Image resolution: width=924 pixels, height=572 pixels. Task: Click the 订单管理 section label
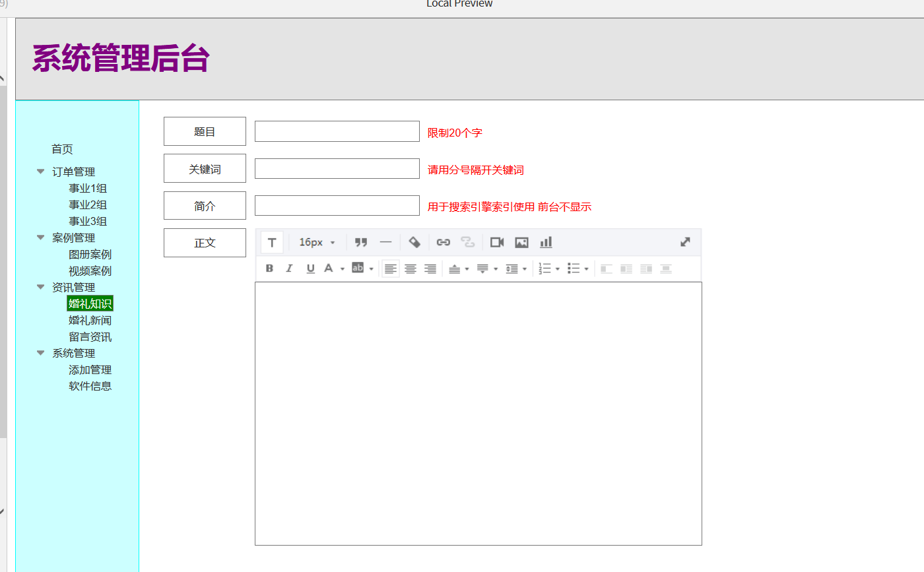[73, 172]
